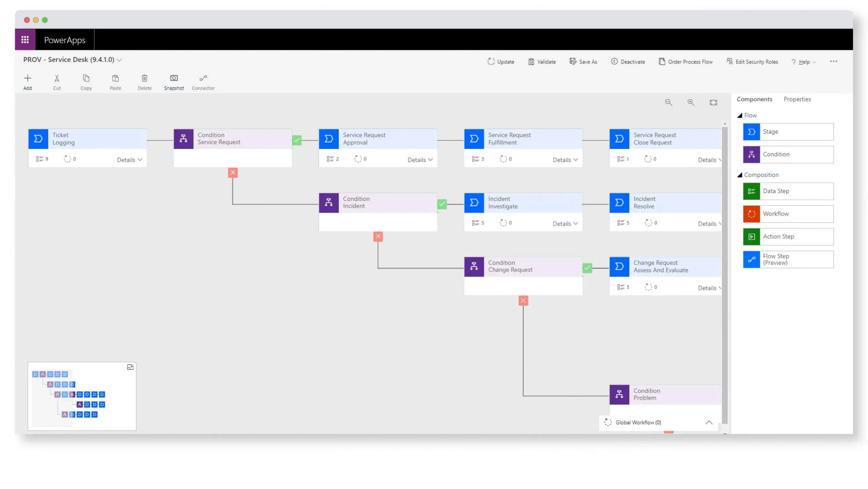This screenshot has width=868, height=489.
Task: Click the Add plus icon
Action: click(27, 78)
